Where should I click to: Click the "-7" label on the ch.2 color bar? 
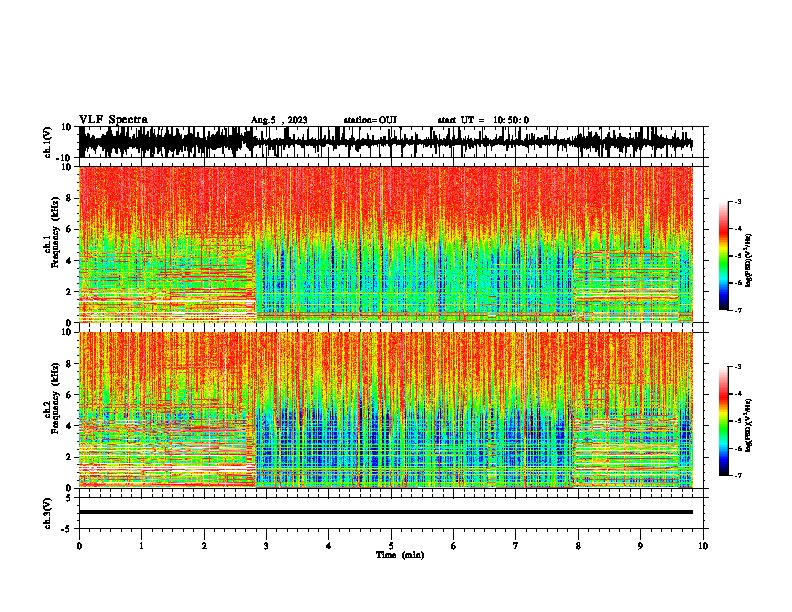coord(737,475)
